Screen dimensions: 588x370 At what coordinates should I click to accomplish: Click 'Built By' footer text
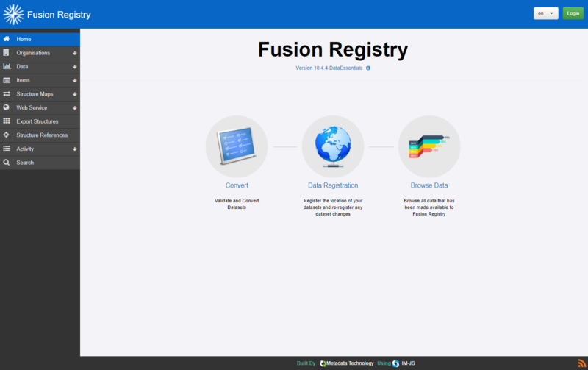[x=306, y=363]
